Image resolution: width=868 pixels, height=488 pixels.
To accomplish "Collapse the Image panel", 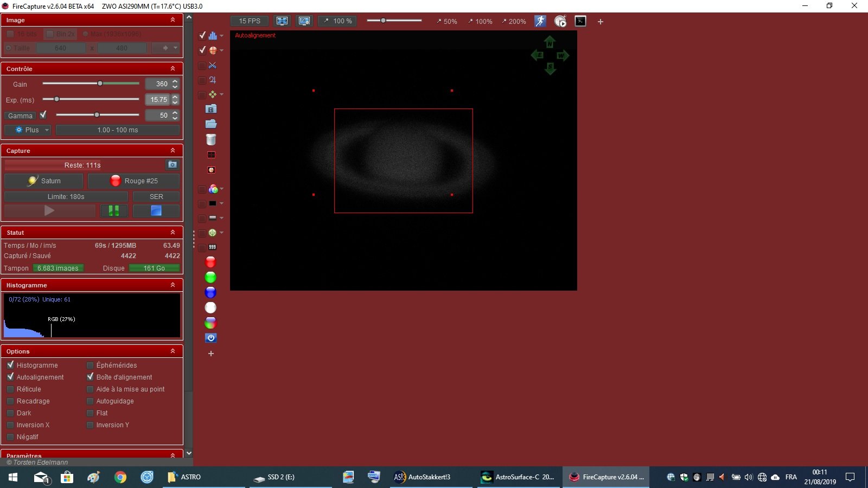I will click(173, 20).
